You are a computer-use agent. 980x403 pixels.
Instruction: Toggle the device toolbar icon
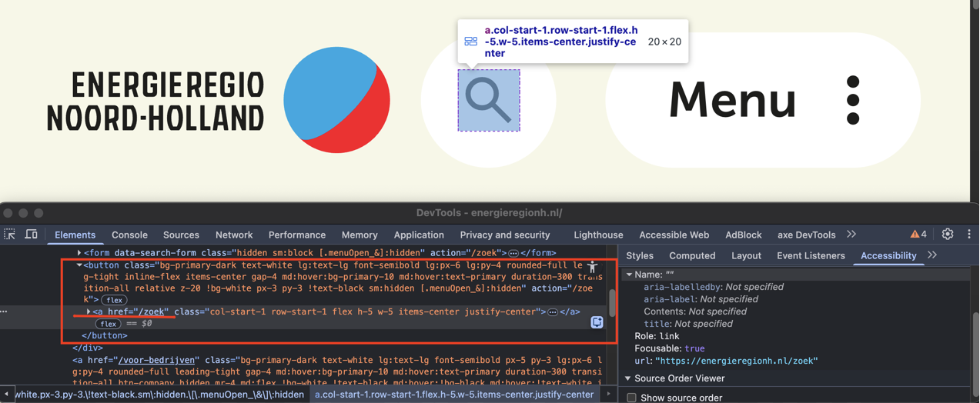tap(32, 235)
